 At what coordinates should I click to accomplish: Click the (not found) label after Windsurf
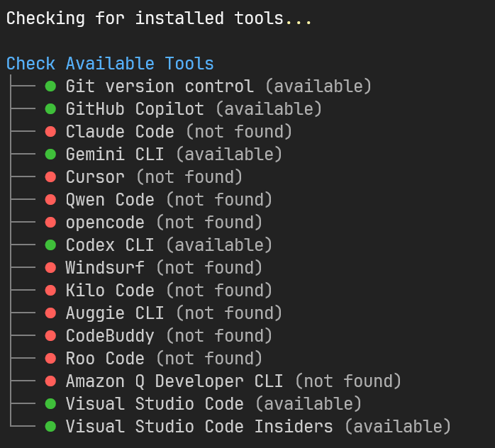tap(209, 268)
